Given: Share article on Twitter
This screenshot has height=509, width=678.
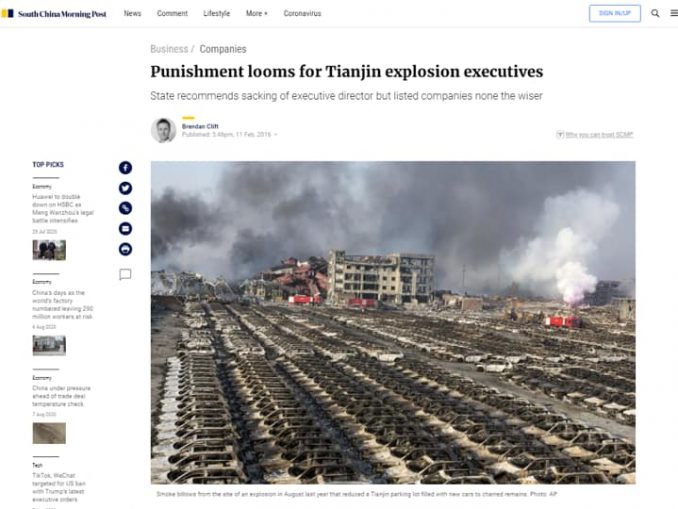Looking at the screenshot, I should point(125,188).
